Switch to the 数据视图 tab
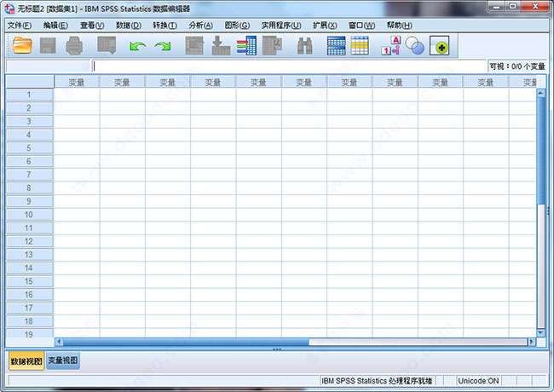This screenshot has width=554, height=392. (x=26, y=361)
